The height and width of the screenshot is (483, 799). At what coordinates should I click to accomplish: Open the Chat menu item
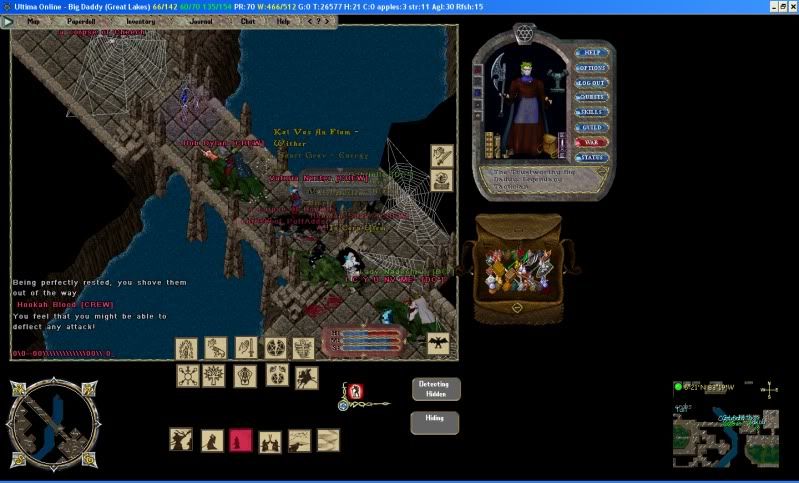point(248,21)
